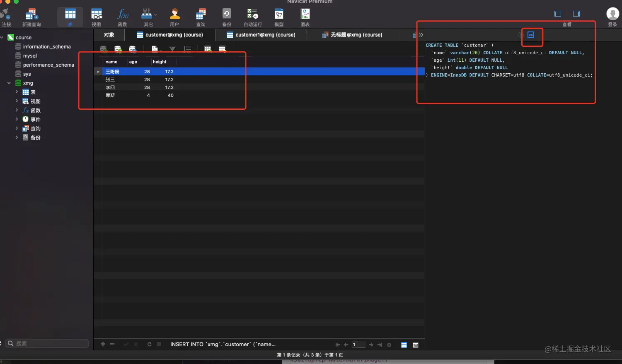Switch to grid view
622x364 pixels.
point(404,345)
